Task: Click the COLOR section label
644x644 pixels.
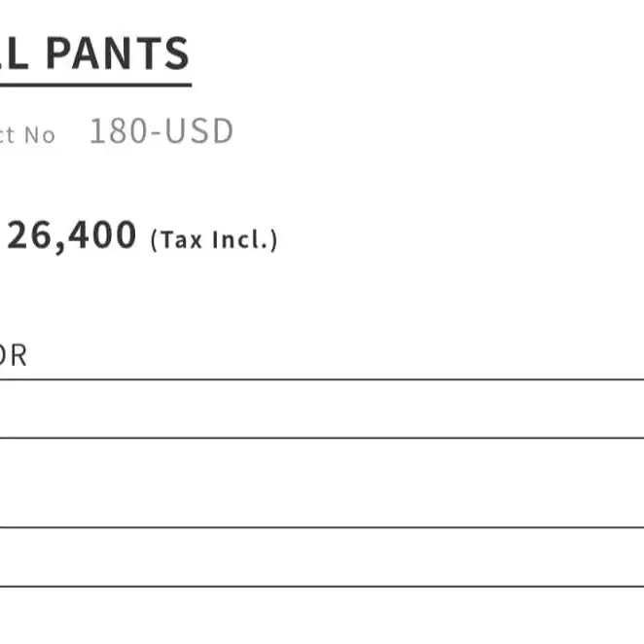Action: pos(13,356)
